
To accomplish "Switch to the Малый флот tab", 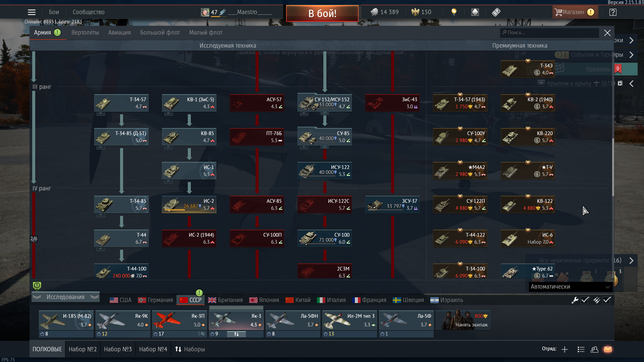I will (x=206, y=33).
